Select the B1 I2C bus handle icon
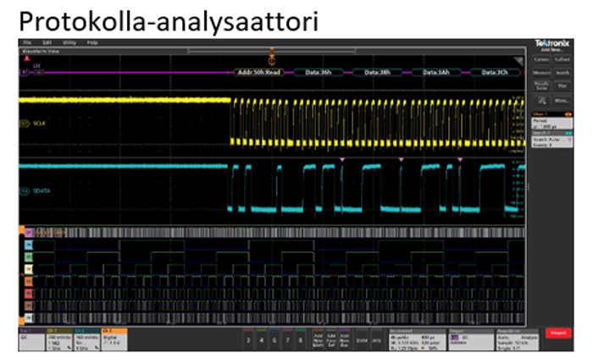The height and width of the screenshot is (364, 593). (25, 73)
